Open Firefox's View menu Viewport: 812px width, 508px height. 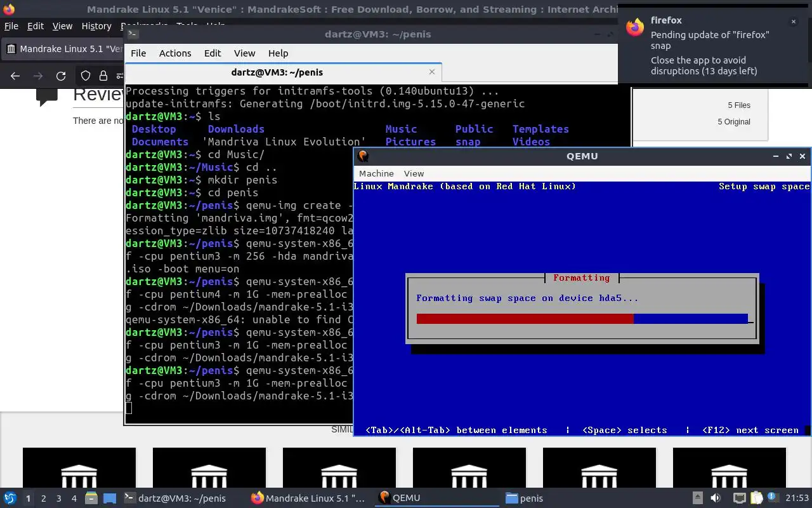click(62, 26)
